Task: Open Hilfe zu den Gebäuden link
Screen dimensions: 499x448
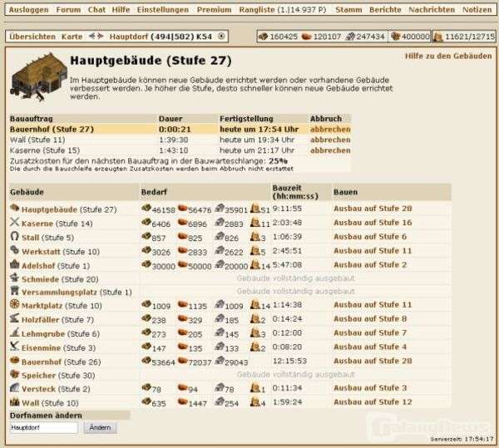Action: 447,55
